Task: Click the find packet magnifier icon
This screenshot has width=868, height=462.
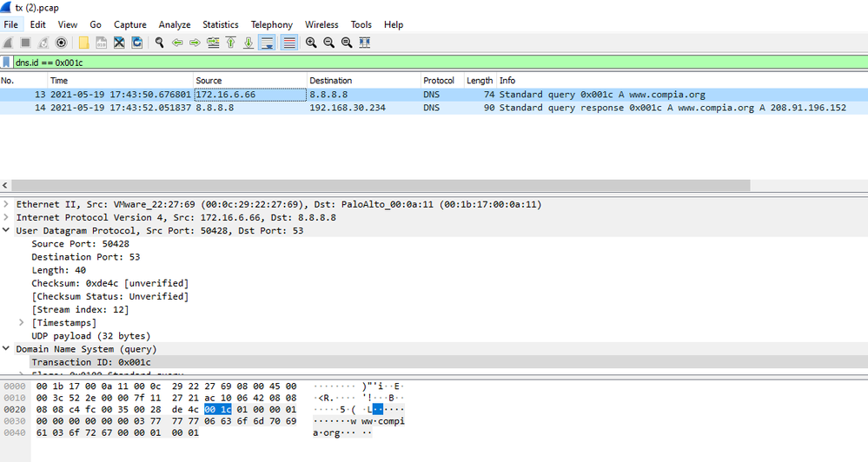Action: tap(159, 43)
